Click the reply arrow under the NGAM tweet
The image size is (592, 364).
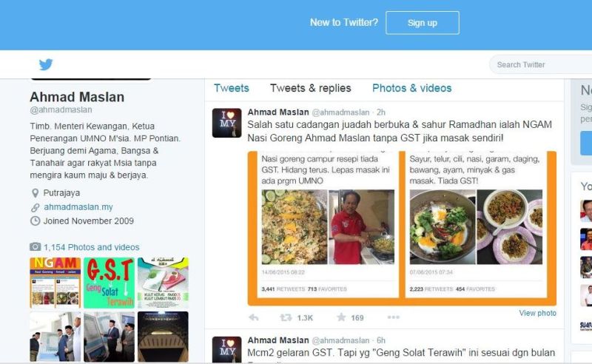click(x=254, y=317)
